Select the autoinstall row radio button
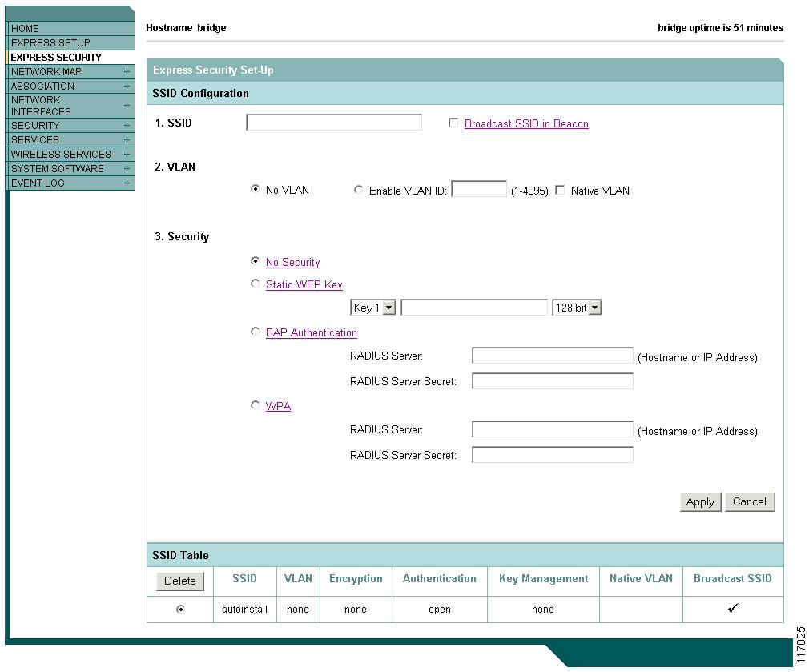This screenshot has height=672, width=809. point(180,609)
